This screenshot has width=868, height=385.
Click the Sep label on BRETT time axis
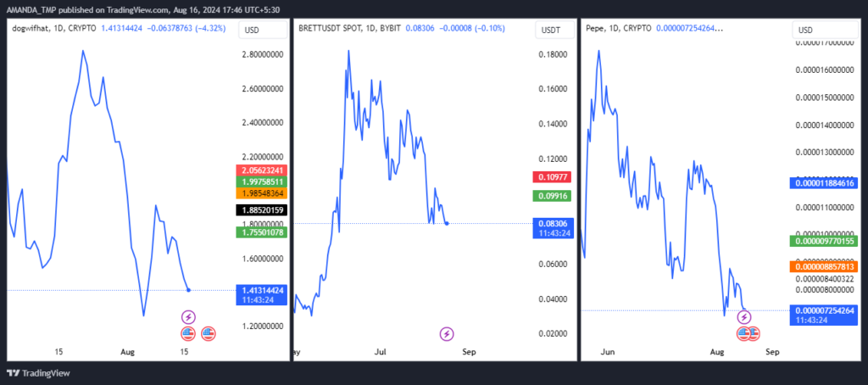[x=468, y=352]
